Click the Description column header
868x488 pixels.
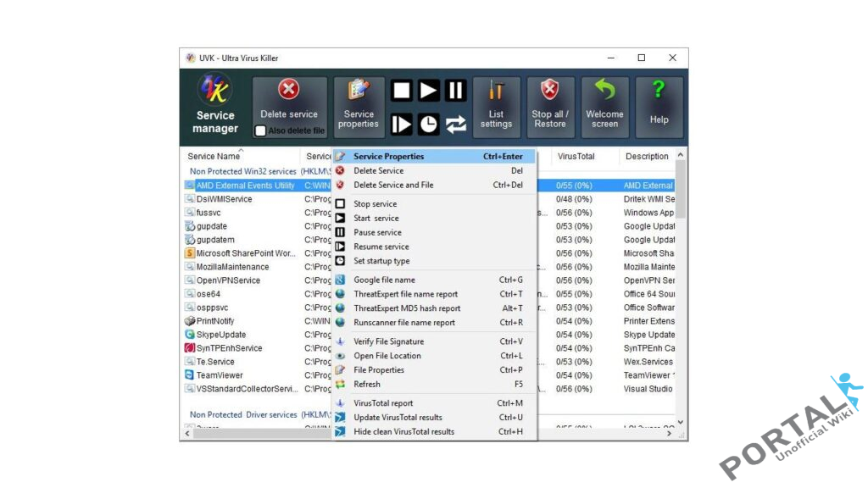[x=647, y=157]
